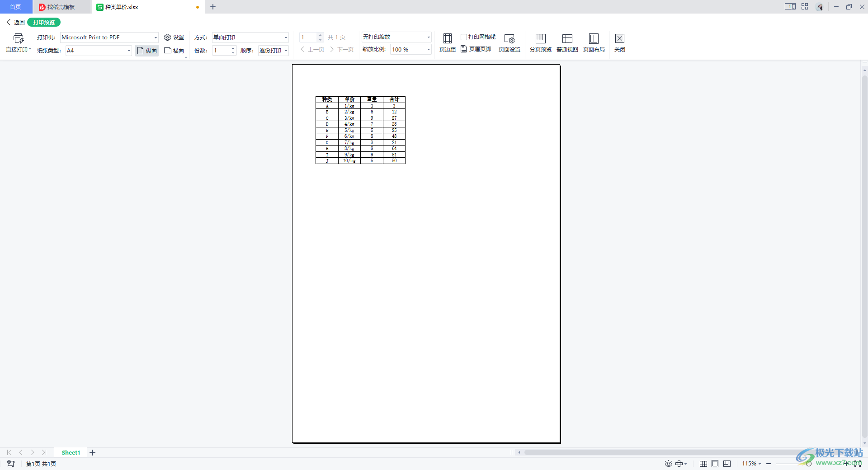
Task: Click the user avatar icon
Action: (820, 7)
